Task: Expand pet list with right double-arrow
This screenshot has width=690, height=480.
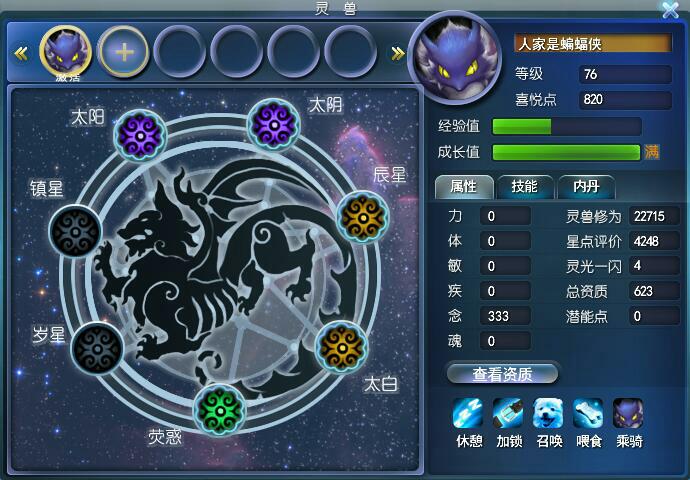Action: [398, 54]
